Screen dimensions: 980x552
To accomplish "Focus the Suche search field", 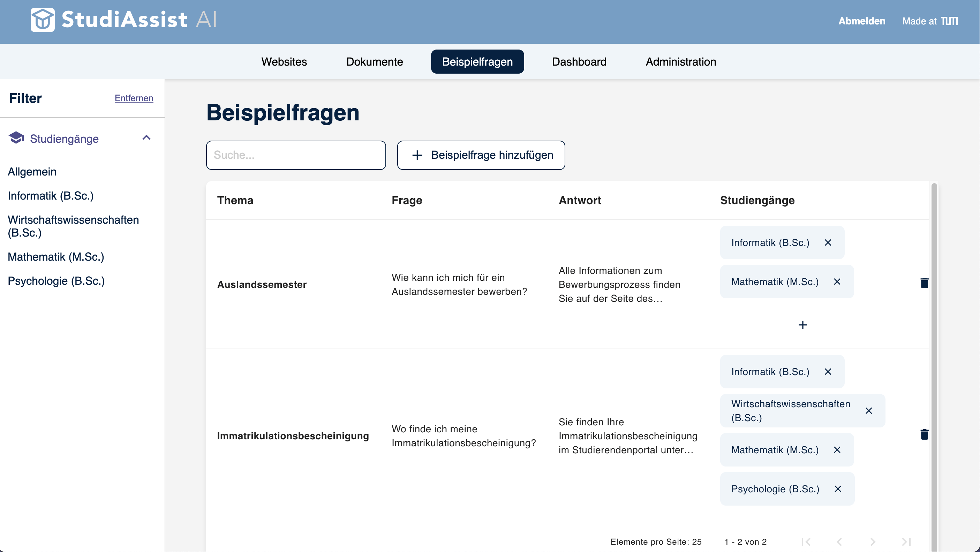I will click(296, 155).
